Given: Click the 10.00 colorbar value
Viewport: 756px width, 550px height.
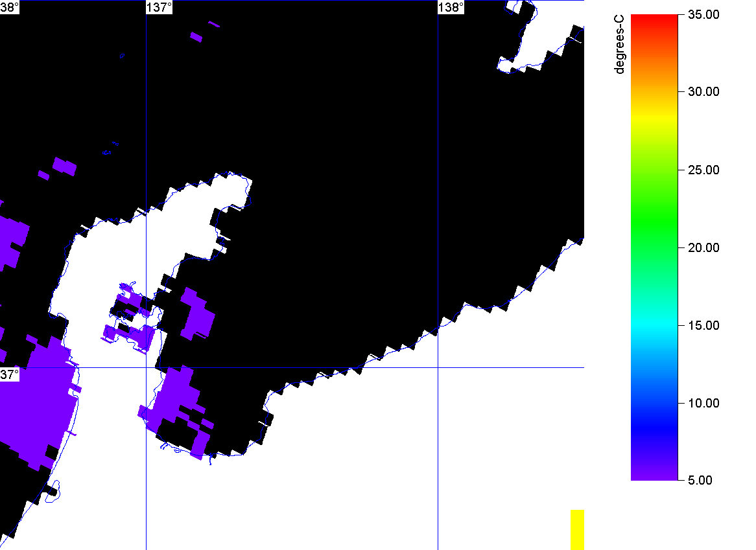Looking at the screenshot, I should tap(703, 403).
